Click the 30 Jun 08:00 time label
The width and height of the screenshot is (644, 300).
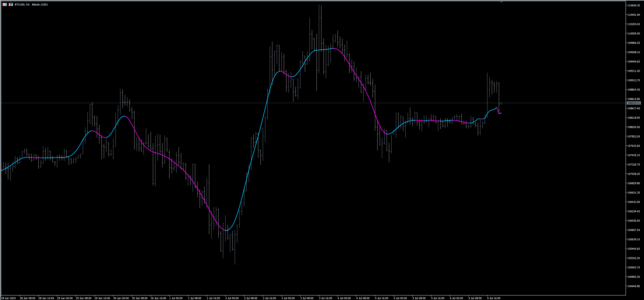tap(139, 298)
